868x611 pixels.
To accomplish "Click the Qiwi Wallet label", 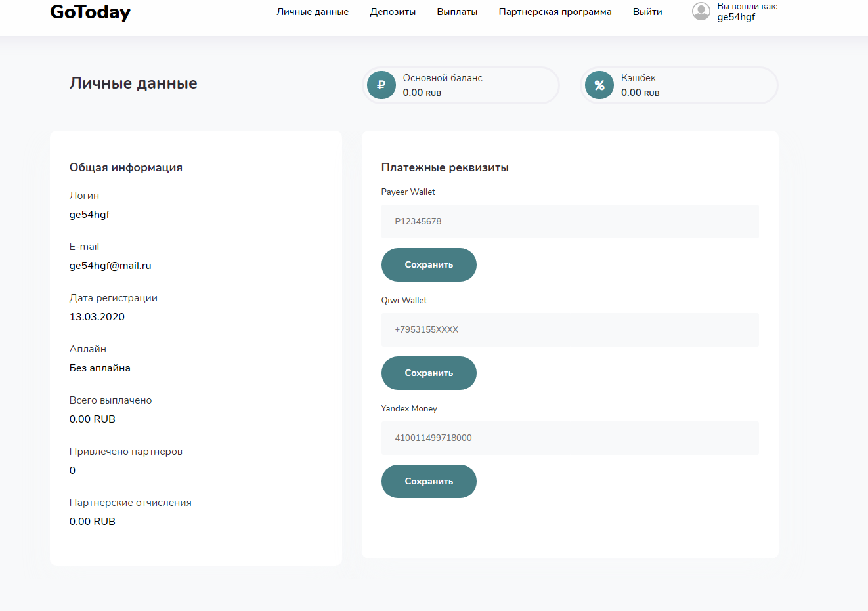I will click(404, 300).
